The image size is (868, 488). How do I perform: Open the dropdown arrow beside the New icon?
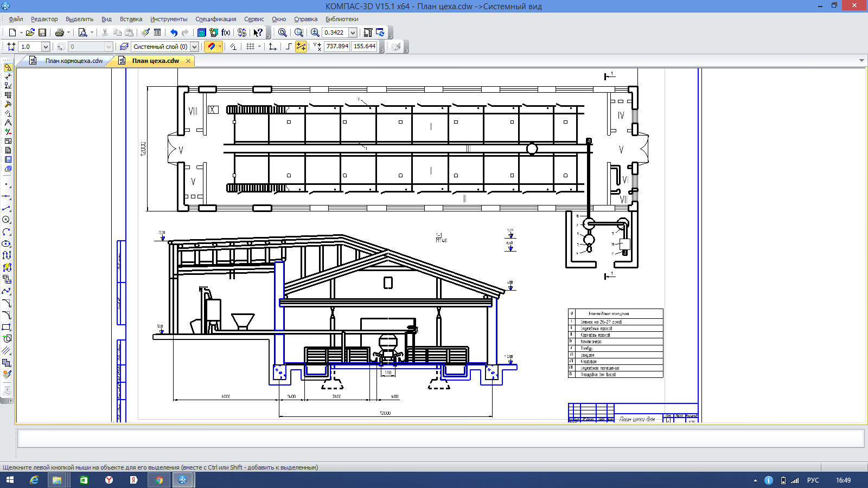pos(21,33)
